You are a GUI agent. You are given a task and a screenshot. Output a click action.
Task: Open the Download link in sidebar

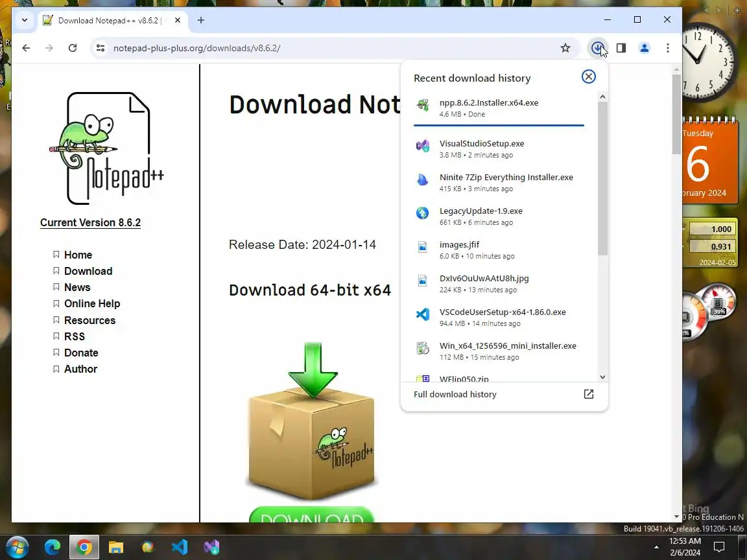click(88, 271)
